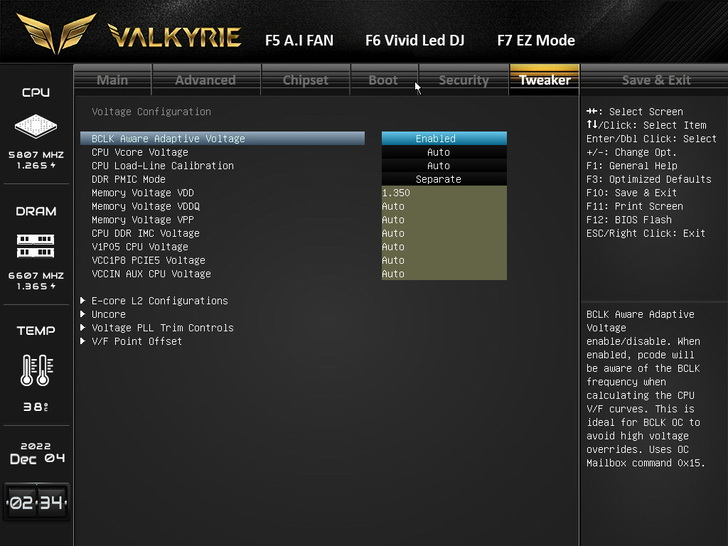Open the Main tab
Screen dimensions: 728x546
(x=112, y=80)
